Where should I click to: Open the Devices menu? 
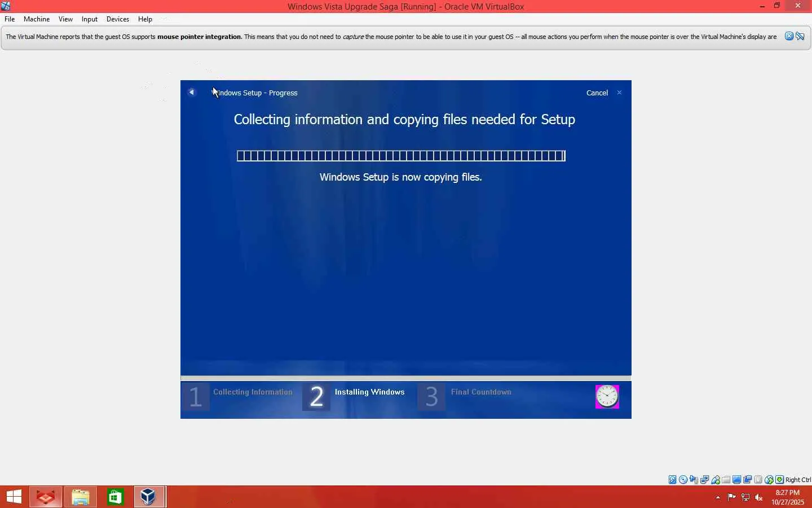pos(118,19)
